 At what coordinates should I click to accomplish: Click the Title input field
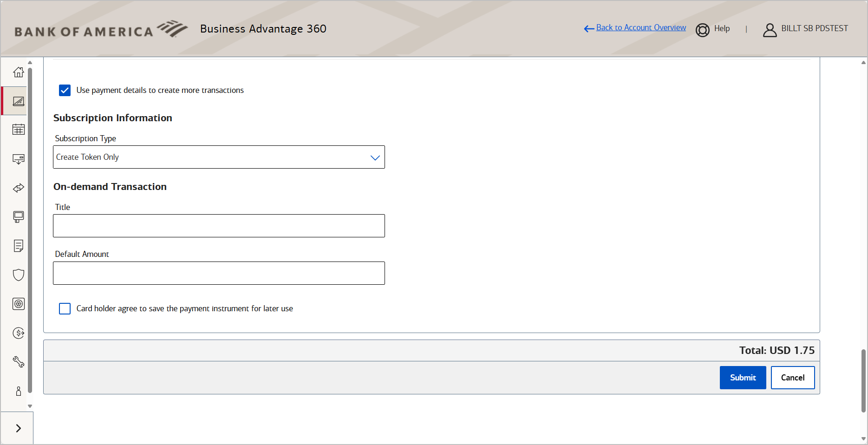[x=219, y=226]
